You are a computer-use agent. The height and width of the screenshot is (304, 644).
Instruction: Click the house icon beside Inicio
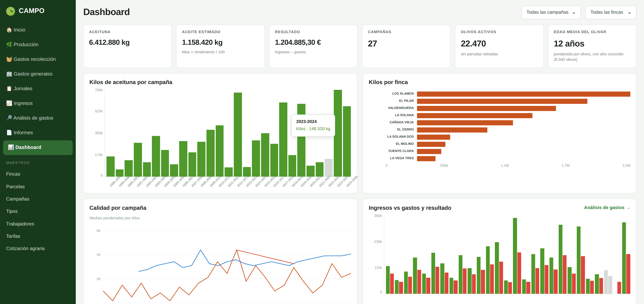(x=9, y=30)
